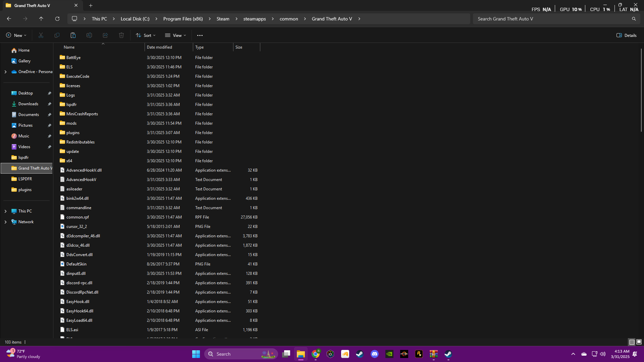Click the search magnifier icon in search box
The height and width of the screenshot is (362, 644).
click(x=634, y=19)
